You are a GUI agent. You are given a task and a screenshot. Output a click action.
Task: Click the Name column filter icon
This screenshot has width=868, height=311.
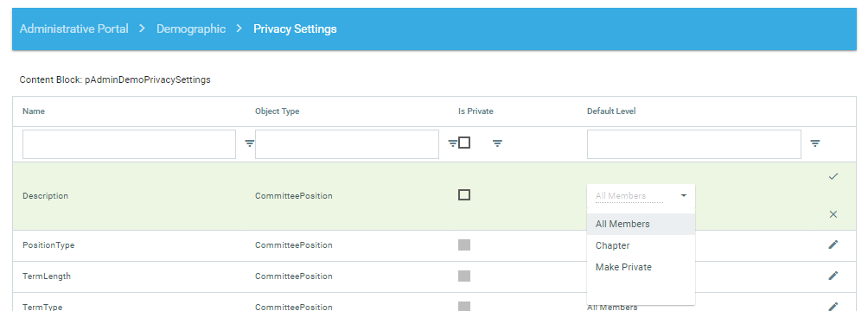(x=250, y=143)
